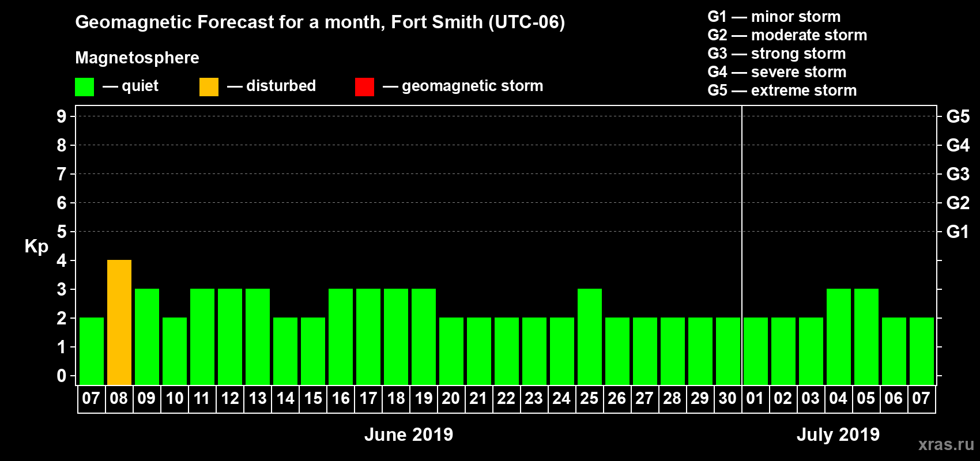The image size is (980, 461).
Task: Click the Kp value 4 on left axis
Action: [x=61, y=260]
